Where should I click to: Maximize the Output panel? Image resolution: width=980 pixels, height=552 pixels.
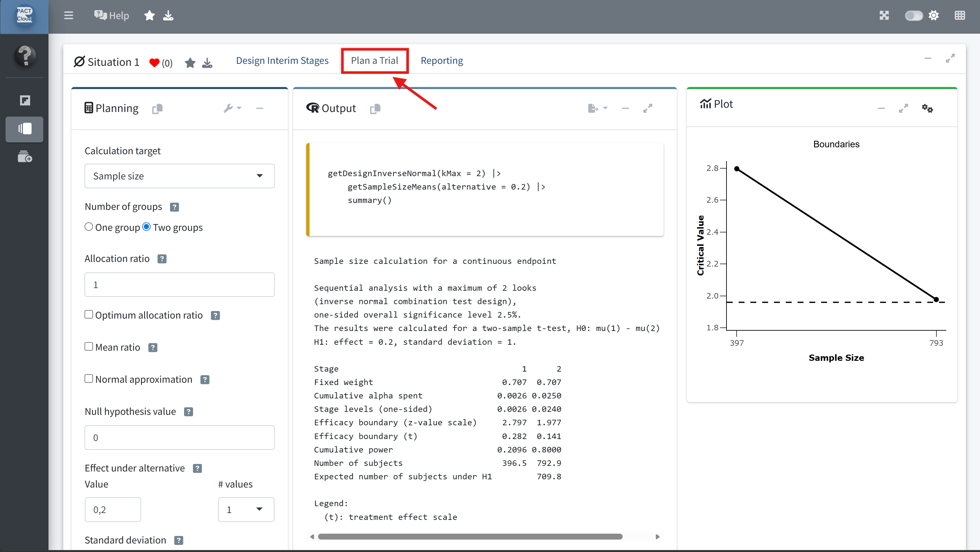click(x=648, y=108)
